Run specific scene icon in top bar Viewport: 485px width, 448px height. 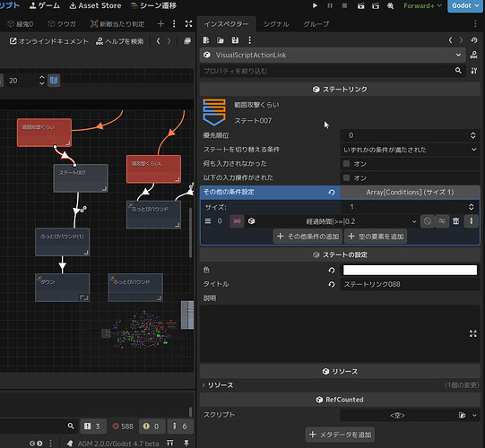coord(376,5)
